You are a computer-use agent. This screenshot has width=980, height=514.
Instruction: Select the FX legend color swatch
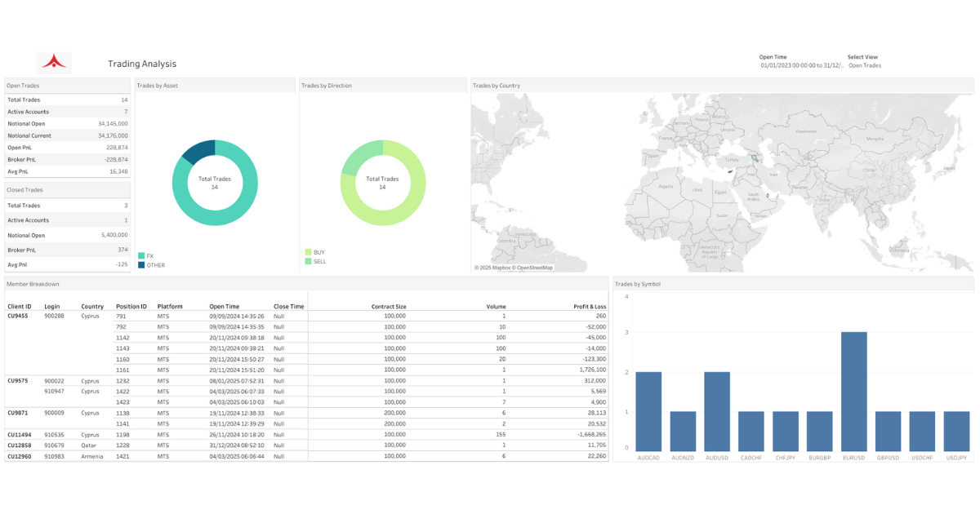click(x=141, y=256)
